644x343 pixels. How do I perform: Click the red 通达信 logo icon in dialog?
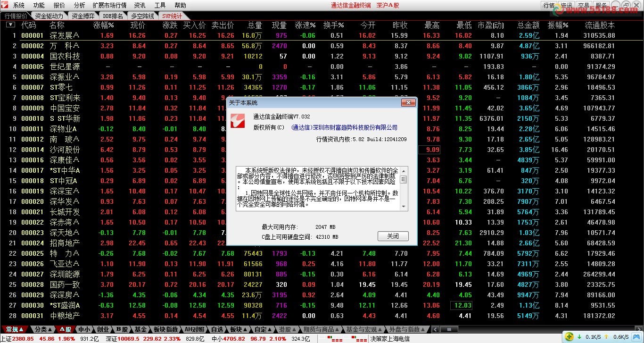pos(238,121)
